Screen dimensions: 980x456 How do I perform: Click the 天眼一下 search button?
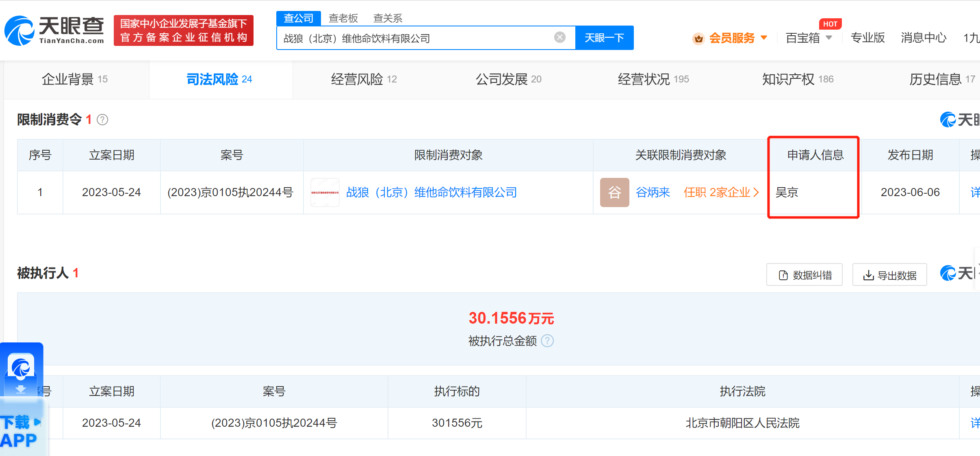click(604, 38)
